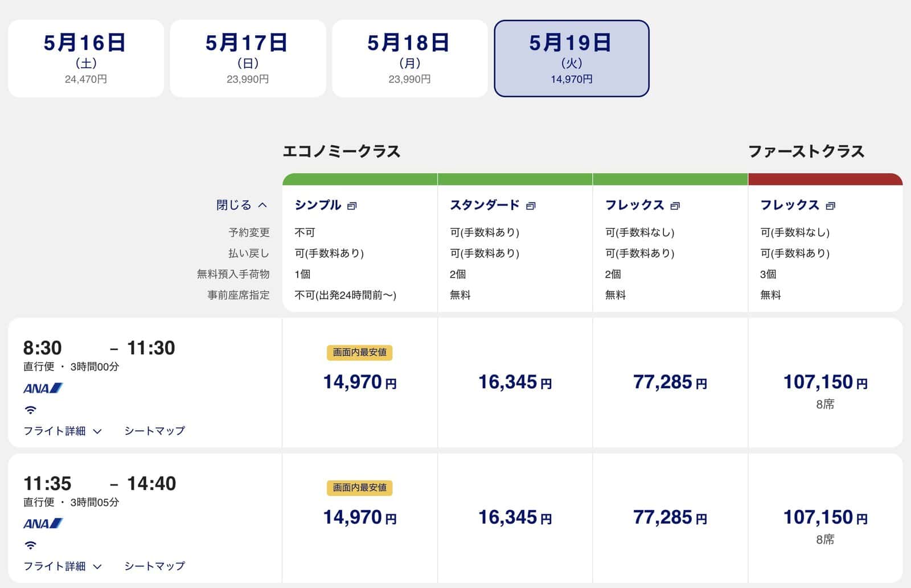Choose 14,970円 simple fare for 11:35 flight
Screen dimensions: 911x588
coord(360,518)
